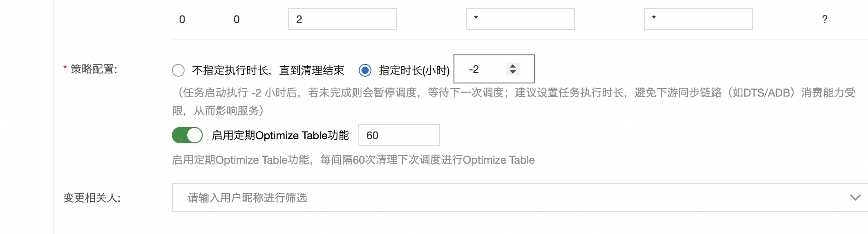Click the second 0 cron value
The image size is (868, 234).
pyautogui.click(x=237, y=19)
